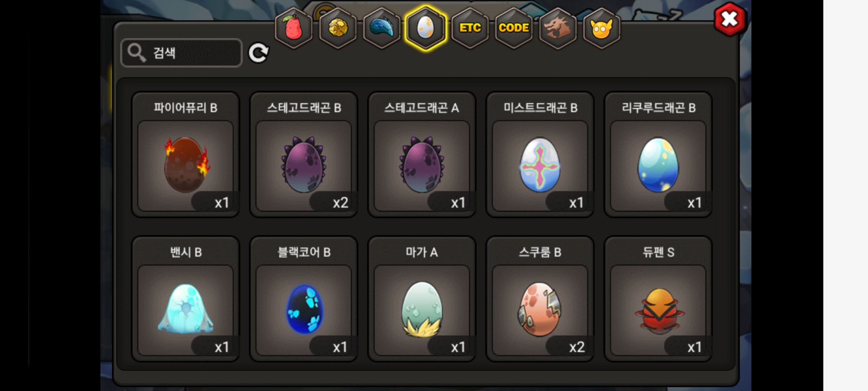Select the 파이어퓨리 B flaming egg
Image resolution: width=868 pixels, height=391 pixels.
(186, 155)
